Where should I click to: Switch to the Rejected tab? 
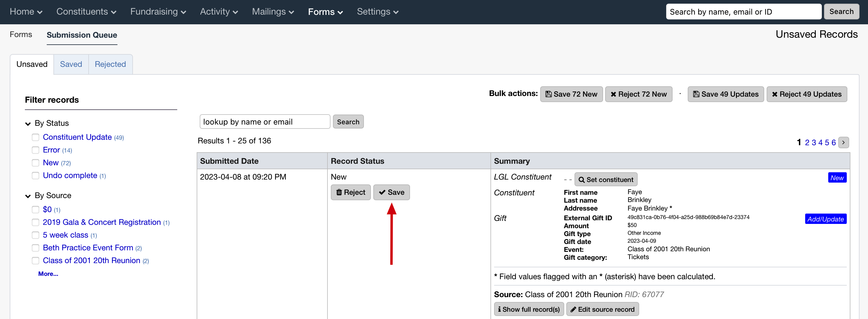coord(110,64)
